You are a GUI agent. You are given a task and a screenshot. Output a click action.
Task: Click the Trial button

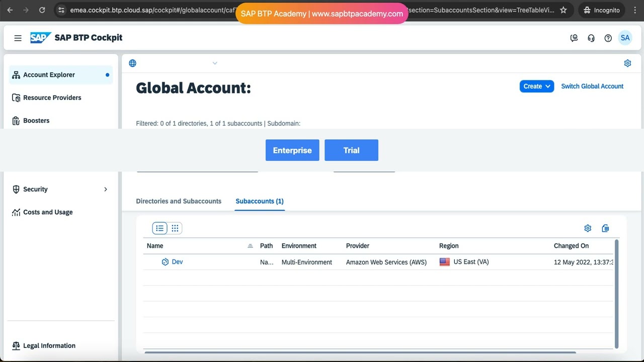351,150
